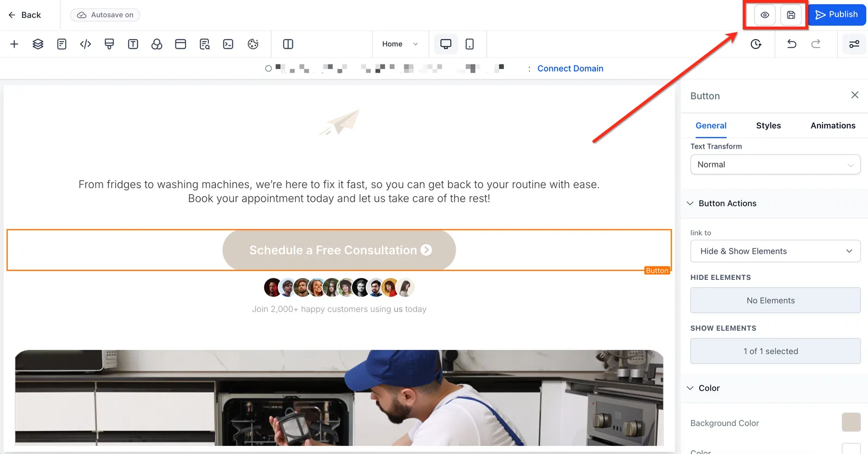Image resolution: width=868 pixels, height=454 pixels.
Task: Toggle preview with the eye icon
Action: pos(764,15)
